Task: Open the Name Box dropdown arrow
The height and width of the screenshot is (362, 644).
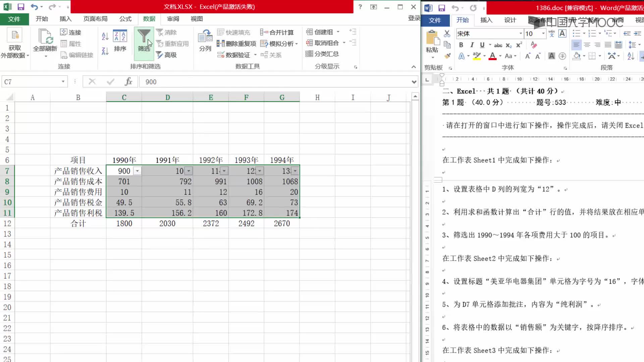Action: pyautogui.click(x=63, y=81)
